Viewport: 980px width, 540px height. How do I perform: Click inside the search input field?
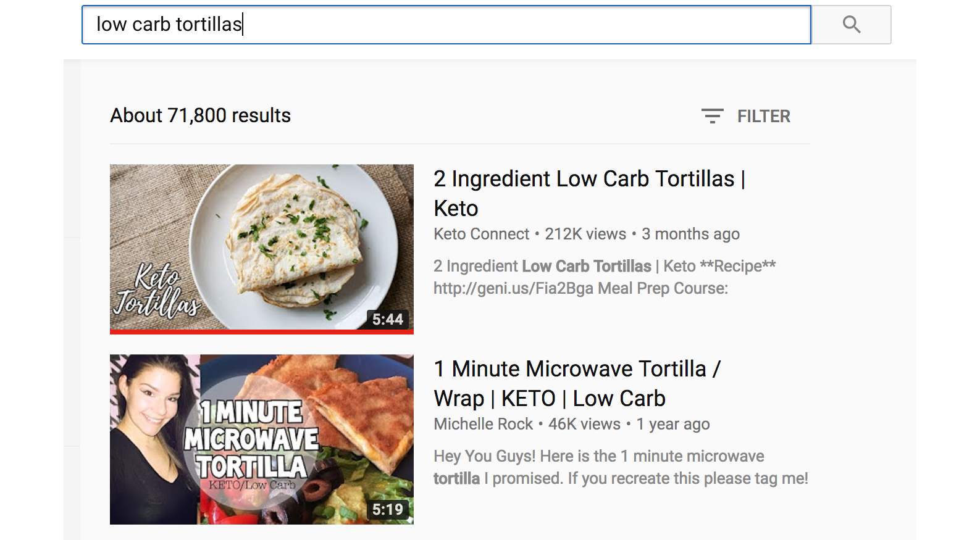tap(432, 25)
